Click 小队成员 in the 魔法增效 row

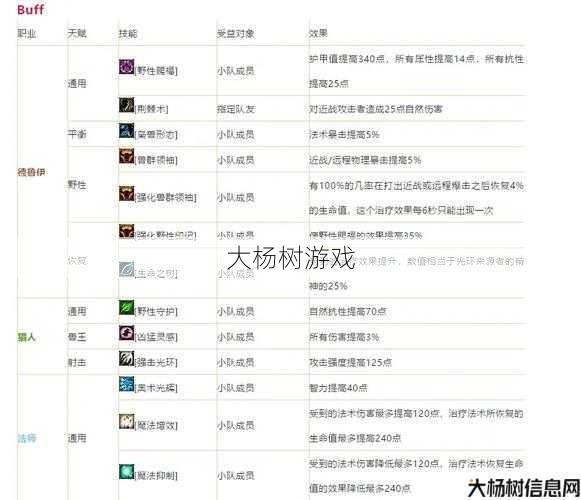(236, 426)
